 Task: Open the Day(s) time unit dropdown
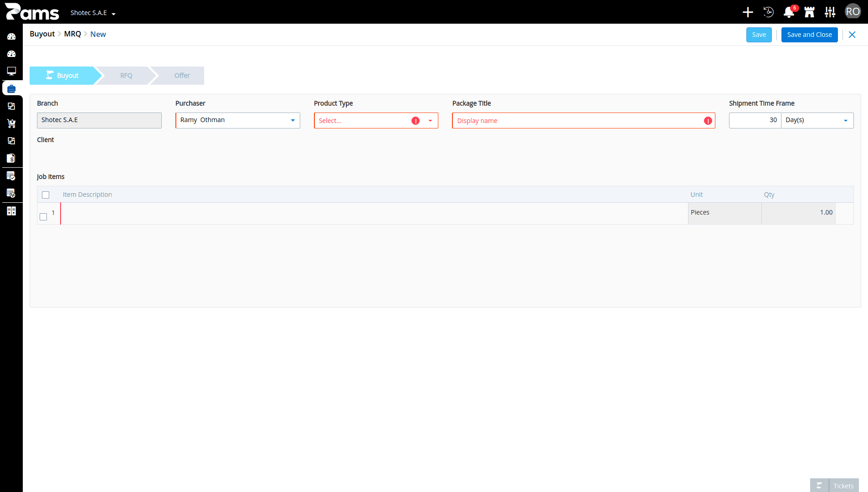pos(817,120)
